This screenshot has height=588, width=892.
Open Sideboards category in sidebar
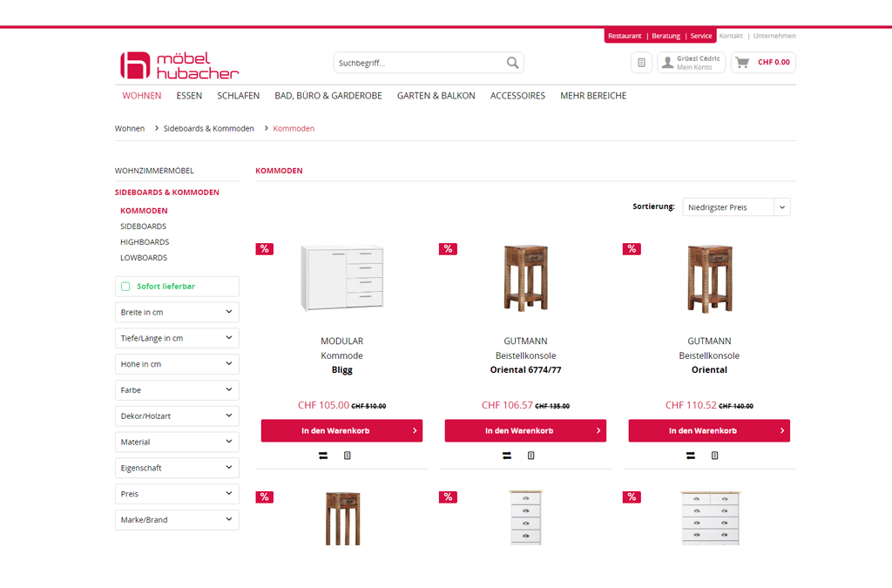pos(143,226)
